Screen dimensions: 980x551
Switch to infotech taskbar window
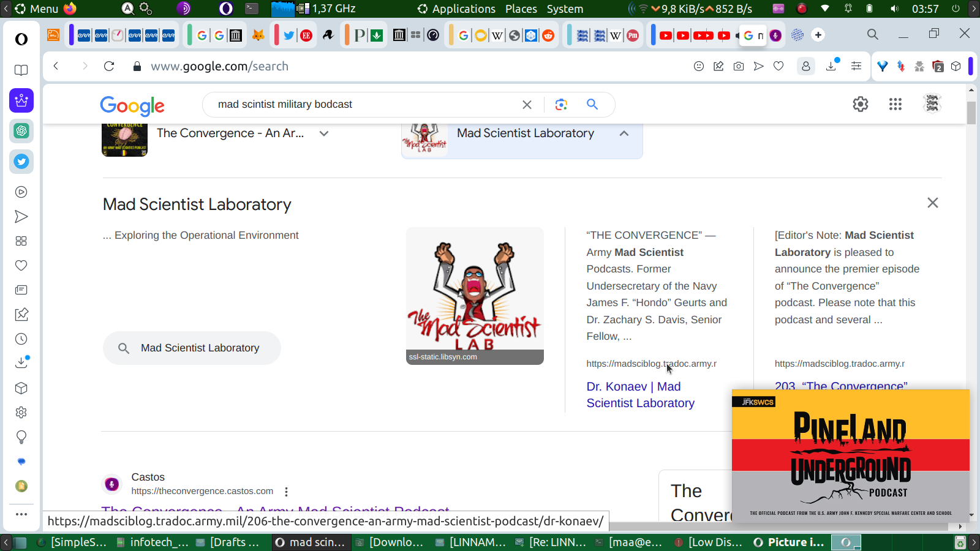click(152, 542)
